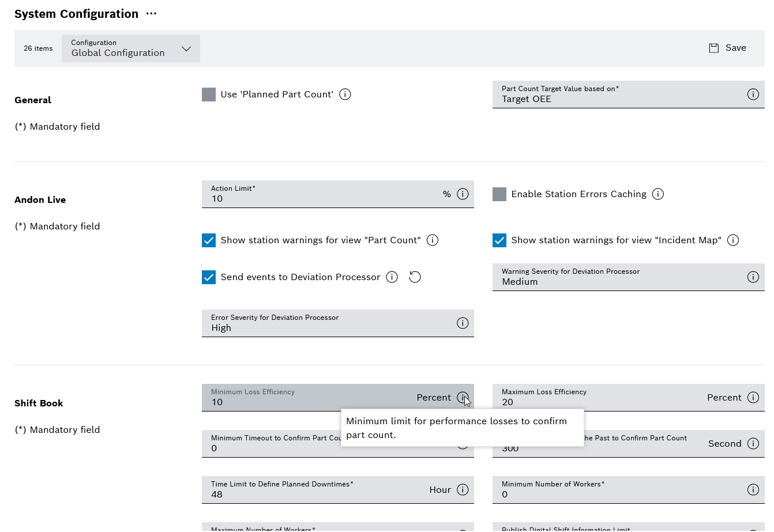Disable 'Show station warnings for view Incident Map'
This screenshot has height=532, width=774.
click(x=499, y=240)
